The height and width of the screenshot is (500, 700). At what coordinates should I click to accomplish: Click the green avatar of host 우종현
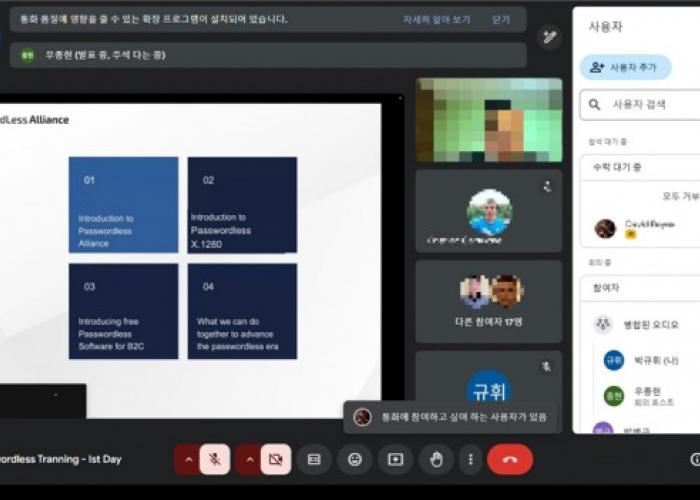pos(613,396)
